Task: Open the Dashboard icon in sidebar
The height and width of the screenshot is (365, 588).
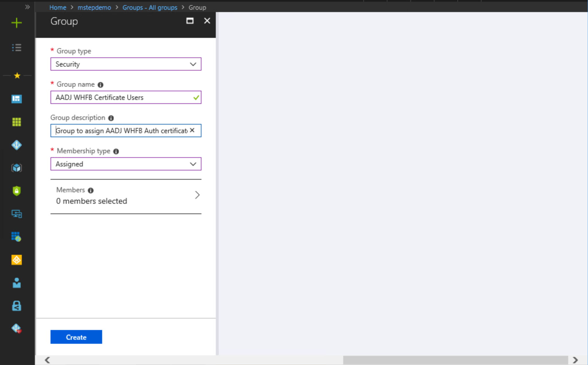Action: pyautogui.click(x=17, y=99)
